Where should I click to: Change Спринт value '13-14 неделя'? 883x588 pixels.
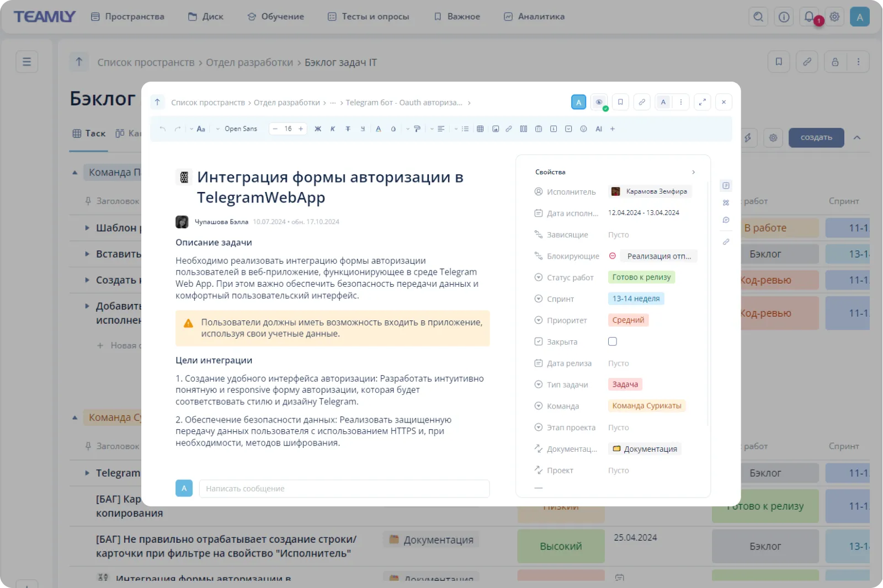click(x=636, y=298)
